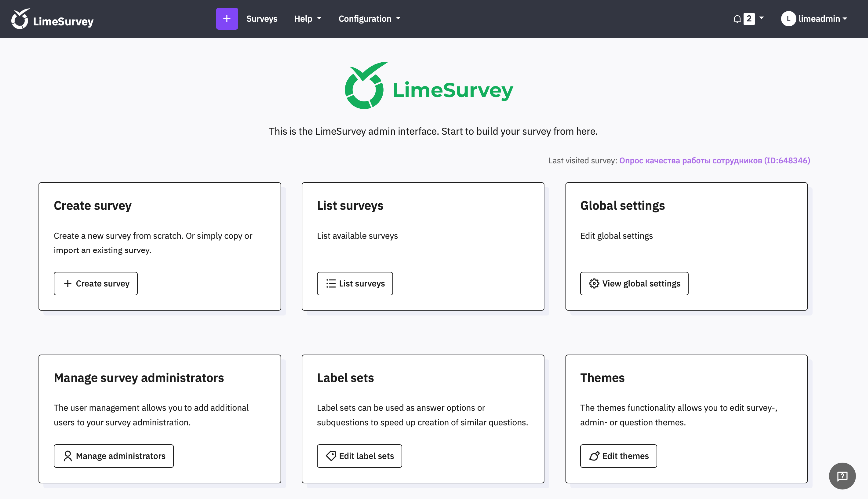Click the limeadmin user avatar circle
This screenshot has width=868, height=499.
click(x=788, y=19)
